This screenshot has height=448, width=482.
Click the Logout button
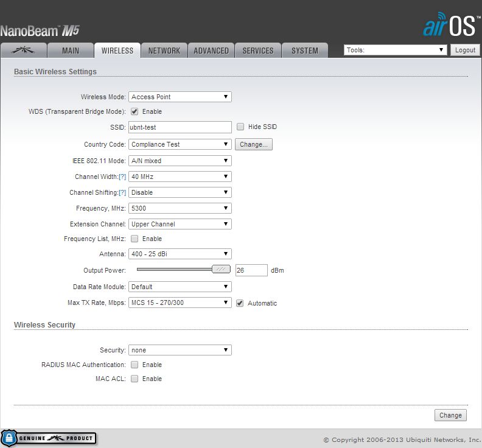click(x=465, y=50)
